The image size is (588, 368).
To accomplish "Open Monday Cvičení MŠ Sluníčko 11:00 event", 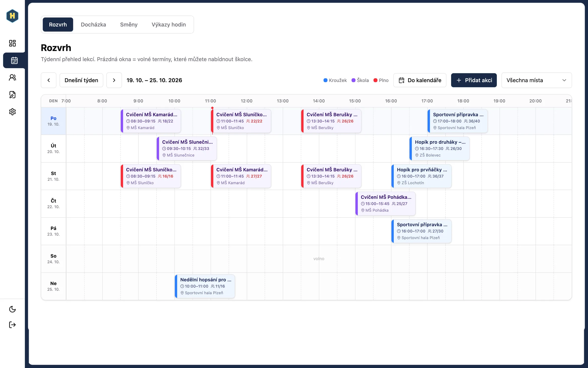I will [x=241, y=121].
